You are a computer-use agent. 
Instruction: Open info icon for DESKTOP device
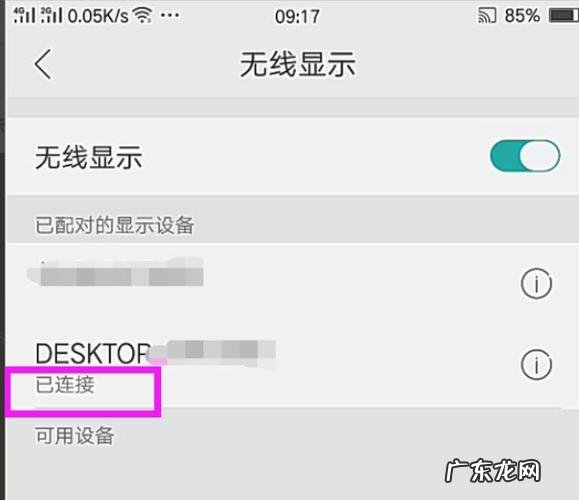pyautogui.click(x=536, y=364)
